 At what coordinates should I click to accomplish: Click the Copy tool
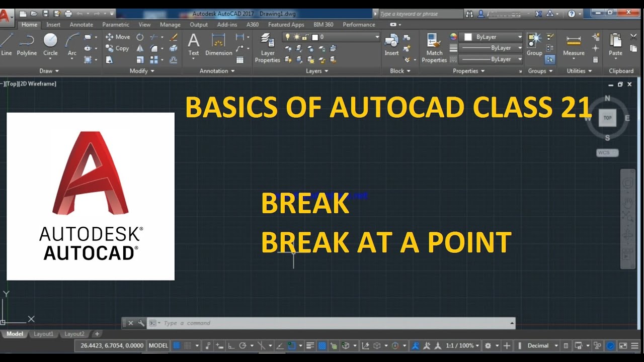[x=117, y=48]
